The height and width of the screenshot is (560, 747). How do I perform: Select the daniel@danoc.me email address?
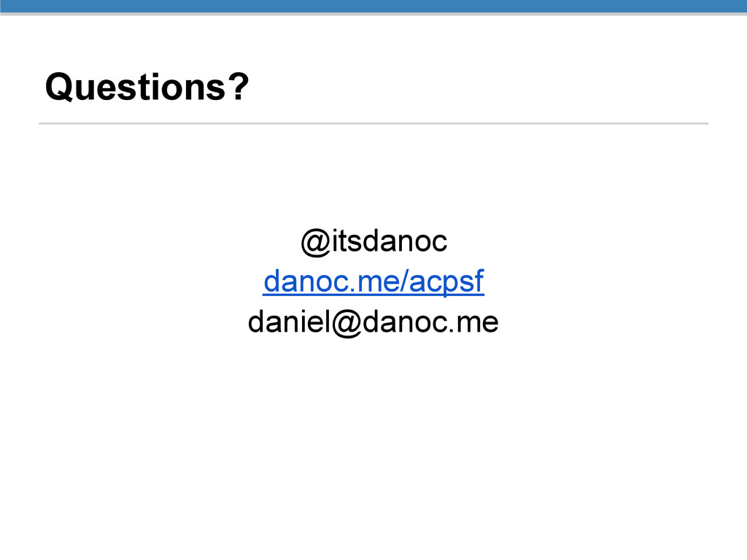coord(373,322)
